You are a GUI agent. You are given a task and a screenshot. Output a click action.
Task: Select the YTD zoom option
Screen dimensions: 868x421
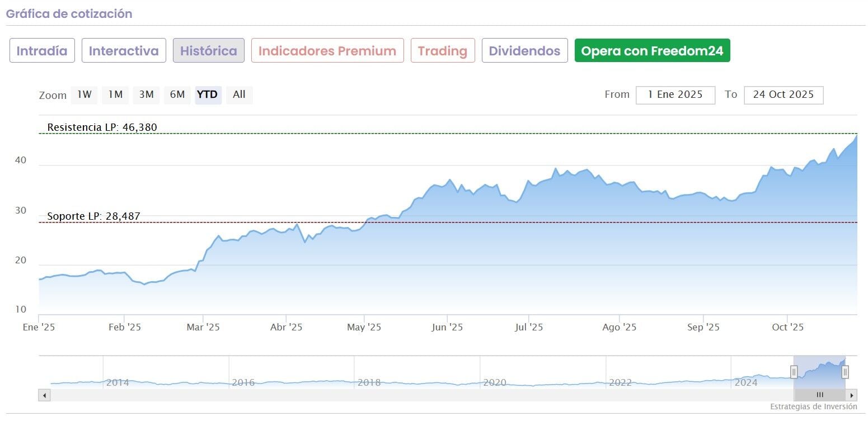208,95
